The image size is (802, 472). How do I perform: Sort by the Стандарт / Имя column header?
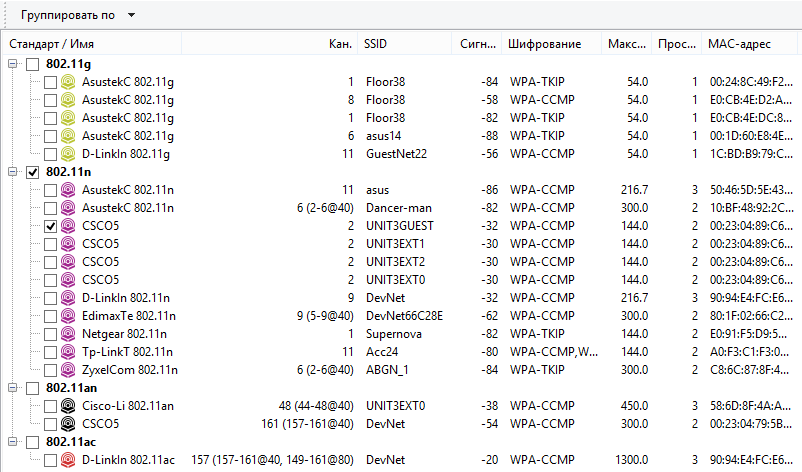pyautogui.click(x=93, y=44)
